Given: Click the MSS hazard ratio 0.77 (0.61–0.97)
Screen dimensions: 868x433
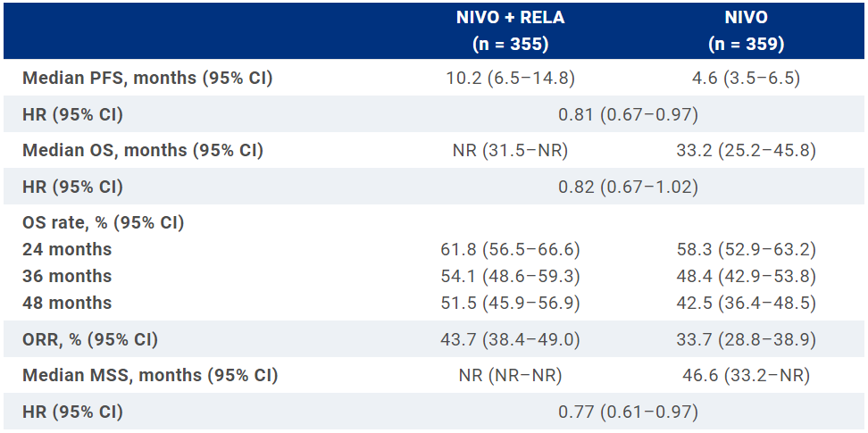Looking at the screenshot, I should click(628, 412).
